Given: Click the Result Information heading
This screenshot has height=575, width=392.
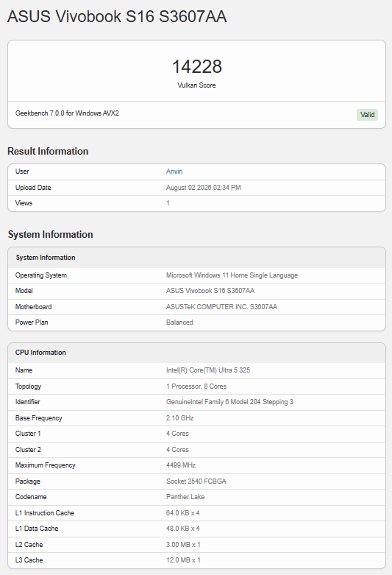Looking at the screenshot, I should [48, 151].
